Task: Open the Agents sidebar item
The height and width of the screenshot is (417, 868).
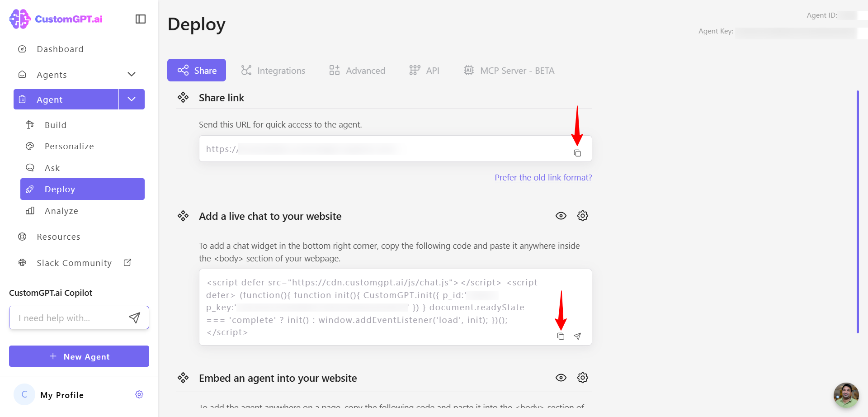Action: (x=52, y=75)
